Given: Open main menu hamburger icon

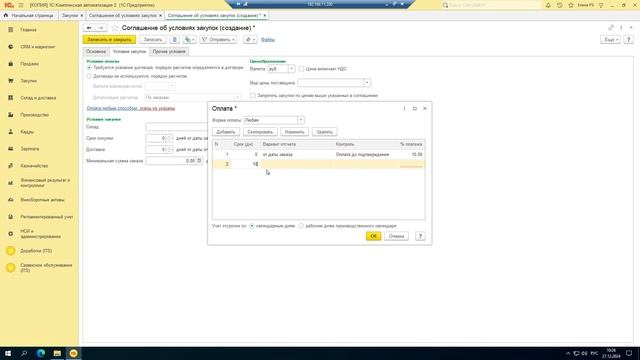Looking at the screenshot, I should coord(21,5).
